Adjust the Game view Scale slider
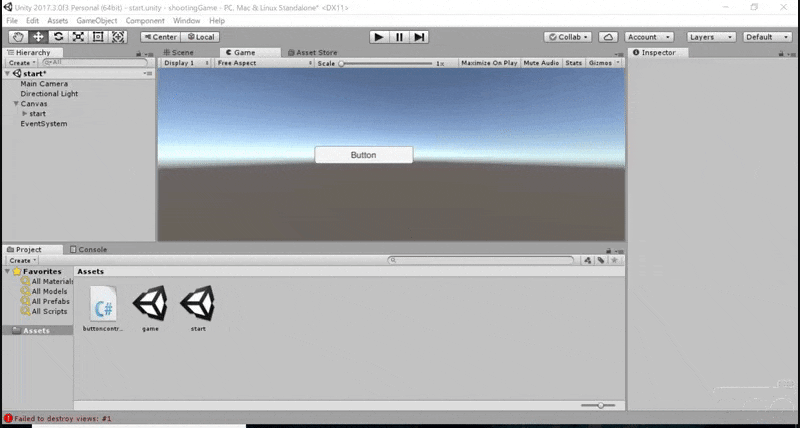The width and height of the screenshot is (800, 428). coord(386,63)
